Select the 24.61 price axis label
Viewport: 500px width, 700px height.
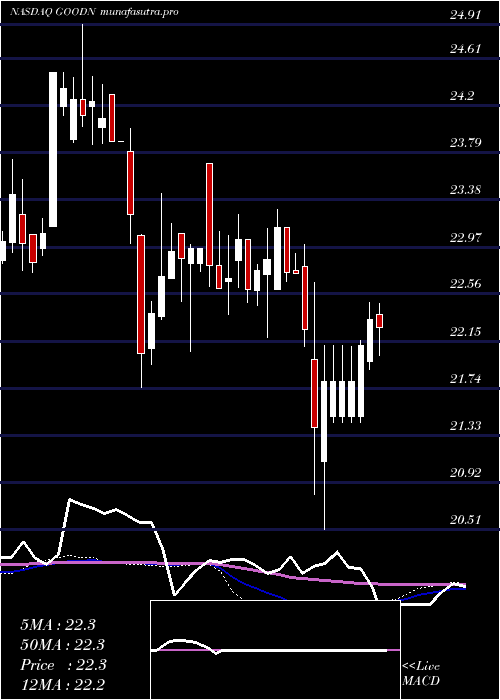tap(465, 49)
